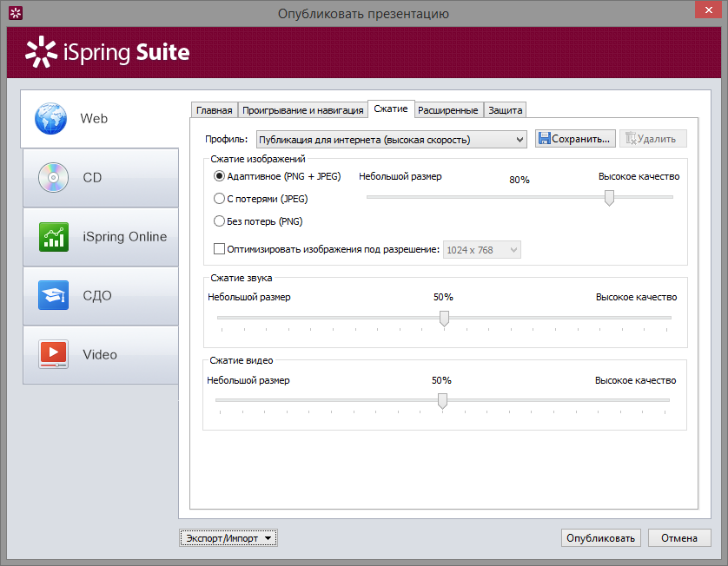The height and width of the screenshot is (566, 728).
Task: Open the Защита tab
Action: point(505,110)
